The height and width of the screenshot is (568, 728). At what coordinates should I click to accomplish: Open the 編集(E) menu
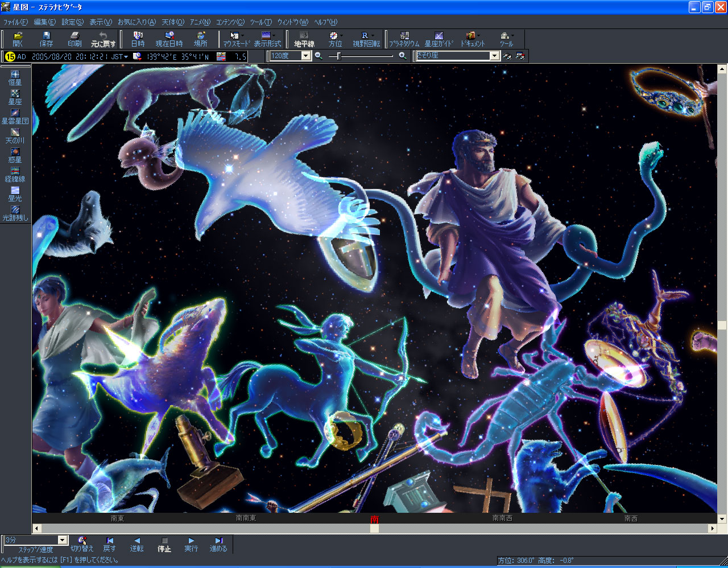(44, 22)
